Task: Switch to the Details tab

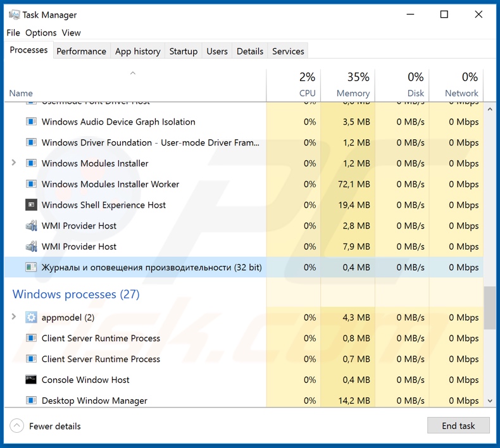Action: [x=250, y=51]
